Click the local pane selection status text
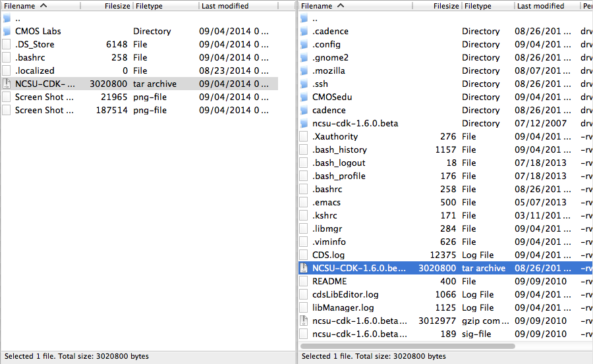The height and width of the screenshot is (364, 593). coord(76,356)
